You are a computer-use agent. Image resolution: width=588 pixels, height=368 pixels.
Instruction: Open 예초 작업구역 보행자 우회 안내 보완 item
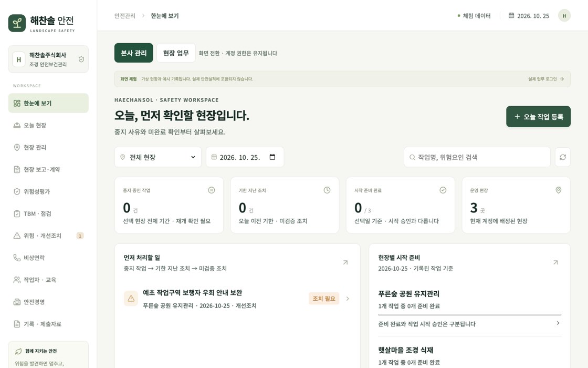click(x=237, y=299)
